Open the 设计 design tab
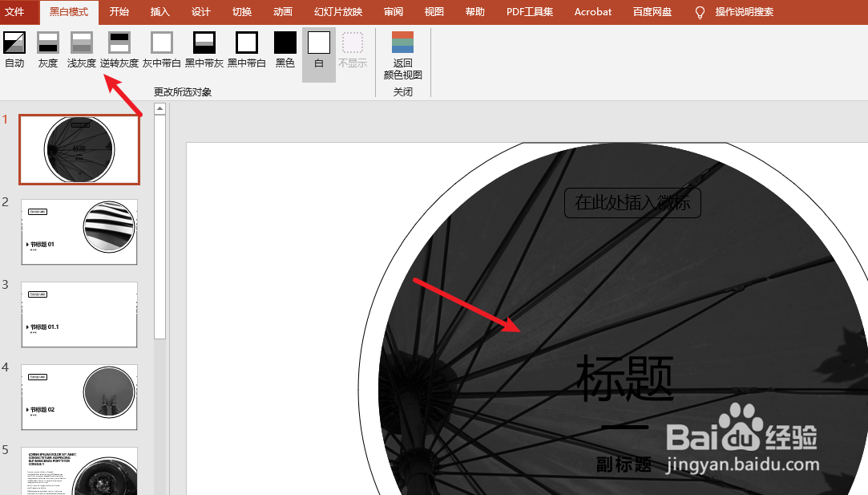The width and height of the screenshot is (868, 495). coord(201,12)
